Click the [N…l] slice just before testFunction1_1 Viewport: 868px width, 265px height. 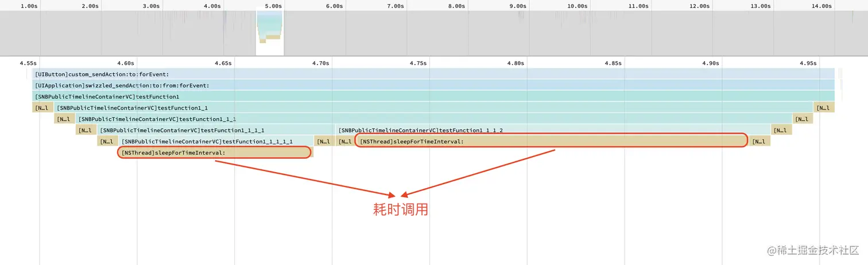pos(44,108)
